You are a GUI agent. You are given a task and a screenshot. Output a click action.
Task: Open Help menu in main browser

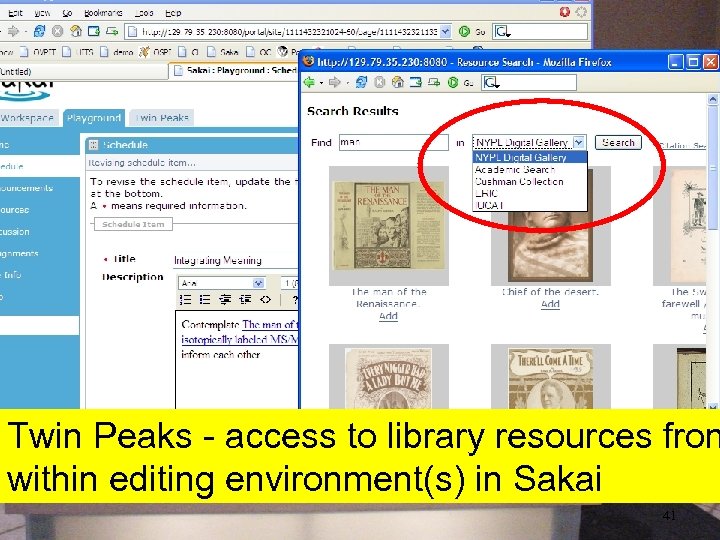(173, 13)
